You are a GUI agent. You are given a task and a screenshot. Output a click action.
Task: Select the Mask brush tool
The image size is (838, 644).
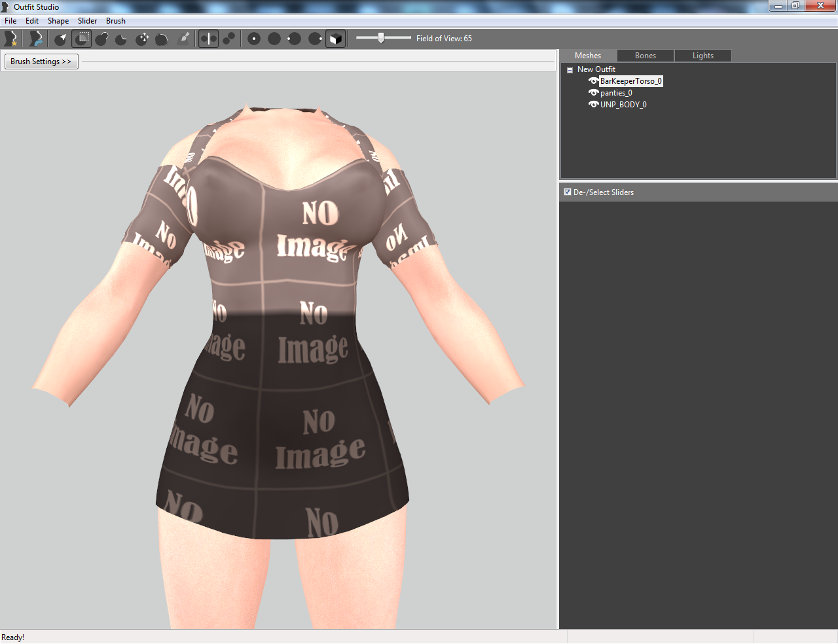tap(81, 38)
